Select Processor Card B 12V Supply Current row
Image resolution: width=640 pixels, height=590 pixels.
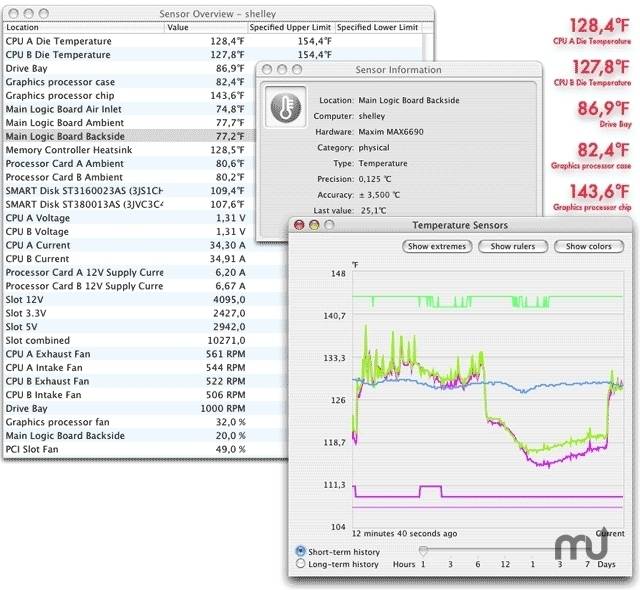[x=145, y=286]
